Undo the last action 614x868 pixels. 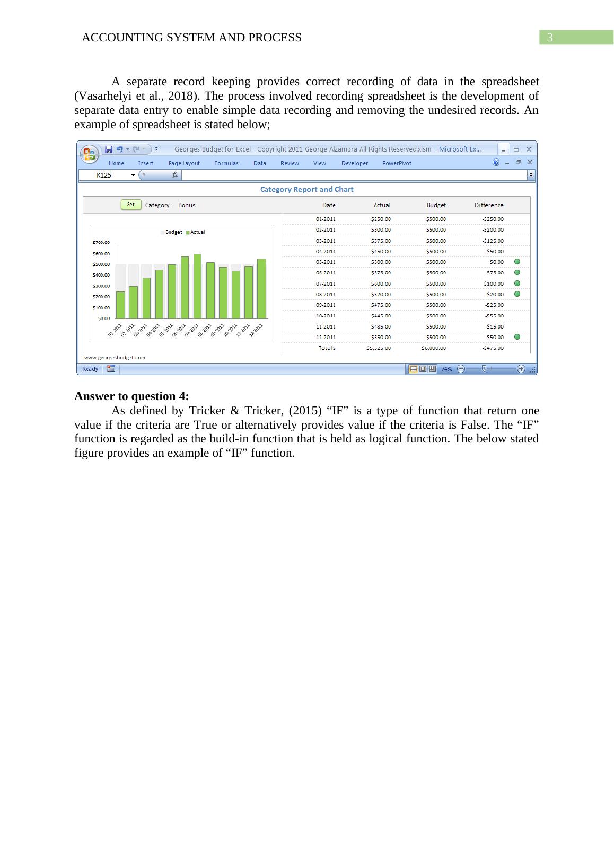[120, 149]
